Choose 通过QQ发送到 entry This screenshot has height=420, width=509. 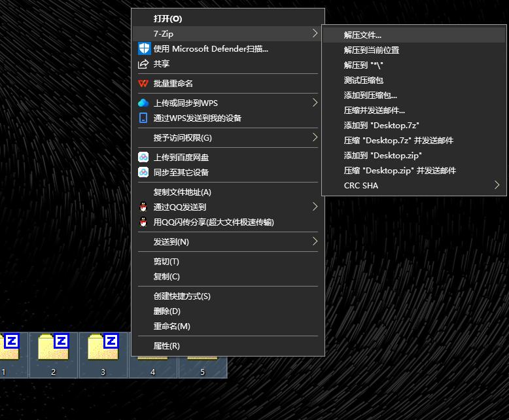point(228,207)
